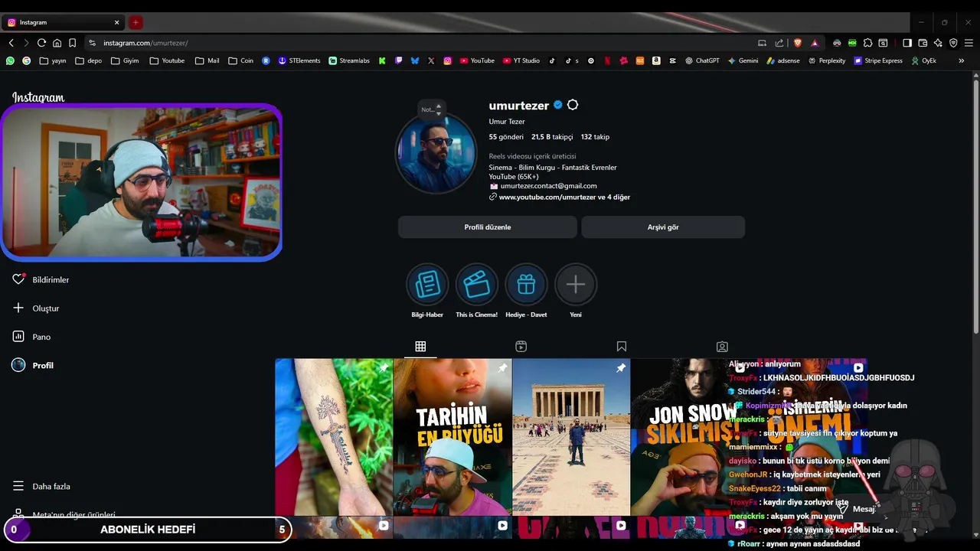Open the Giyim bookmarks folder
Image resolution: width=980 pixels, height=551 pixels.
pos(125,60)
